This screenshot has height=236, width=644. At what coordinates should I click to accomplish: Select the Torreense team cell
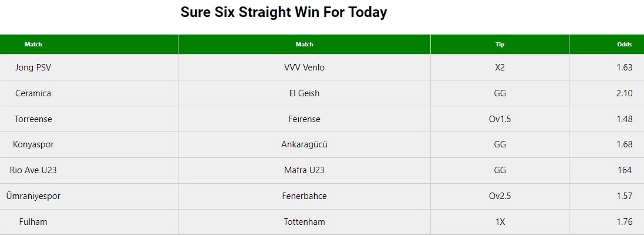(33, 119)
